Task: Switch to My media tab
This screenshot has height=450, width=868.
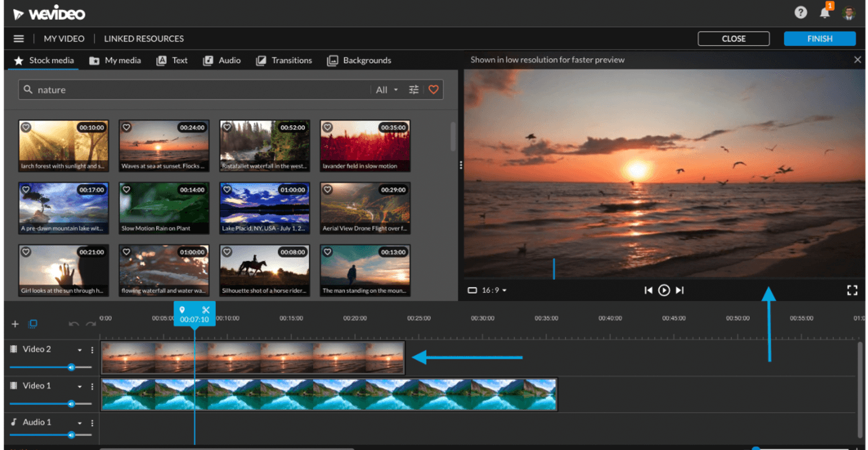Action: click(x=115, y=60)
